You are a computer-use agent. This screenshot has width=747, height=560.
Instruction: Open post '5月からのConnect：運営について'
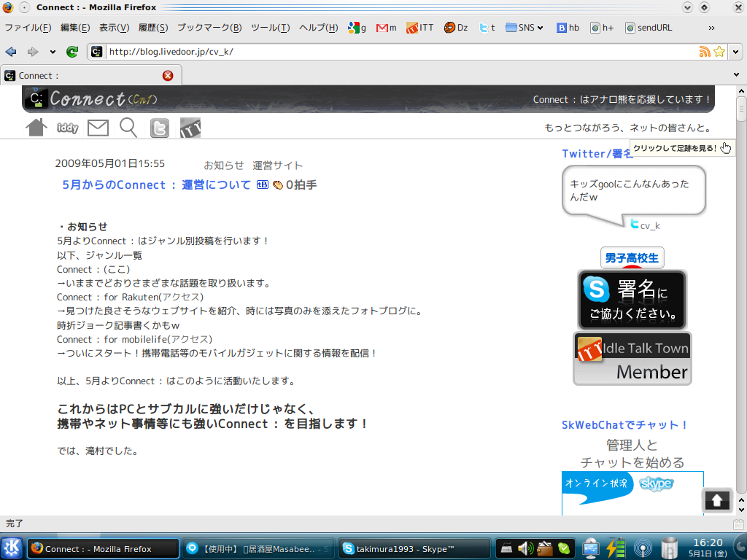156,184
